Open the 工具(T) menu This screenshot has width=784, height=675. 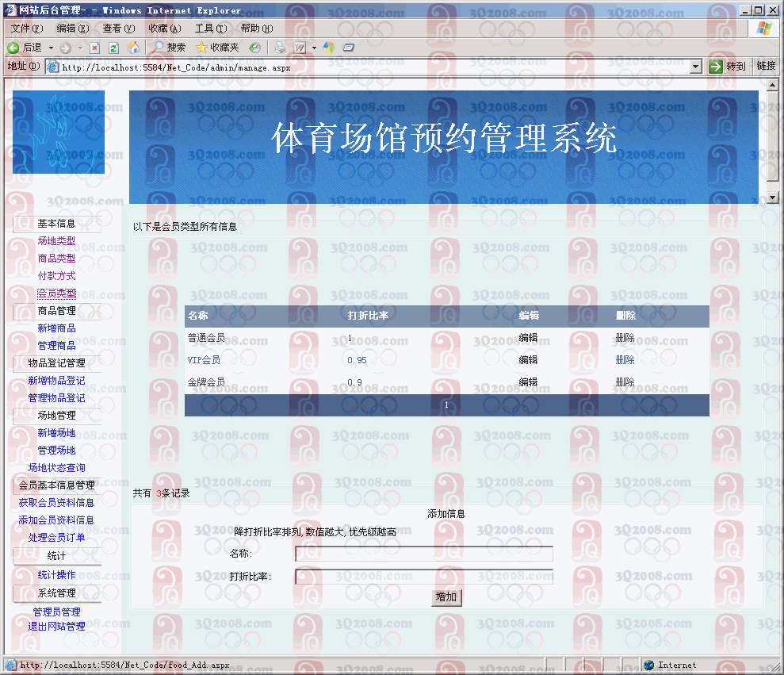point(211,29)
